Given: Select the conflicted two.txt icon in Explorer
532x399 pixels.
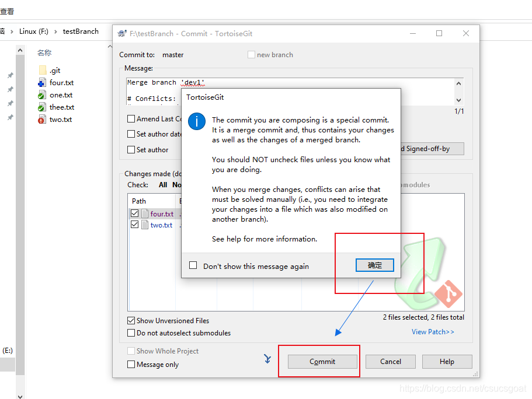Looking at the screenshot, I should coord(42,120).
